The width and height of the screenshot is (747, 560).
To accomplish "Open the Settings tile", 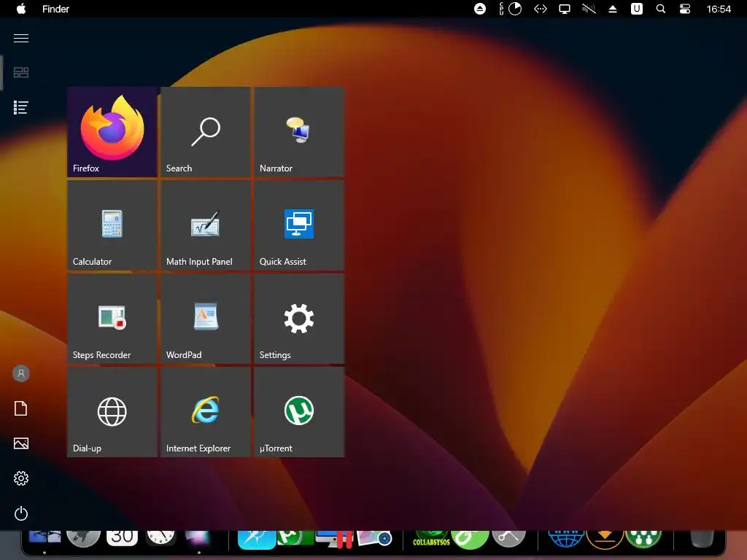I will click(298, 319).
